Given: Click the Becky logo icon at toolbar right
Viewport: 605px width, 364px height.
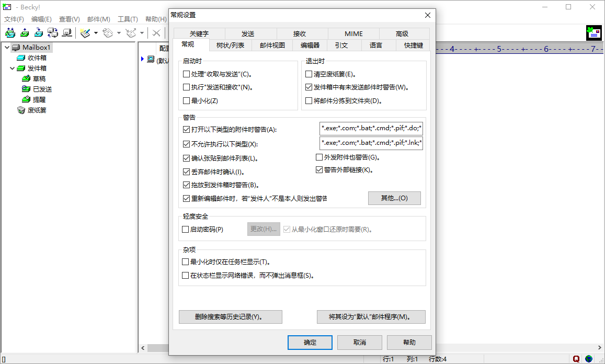Looking at the screenshot, I should (x=594, y=33).
